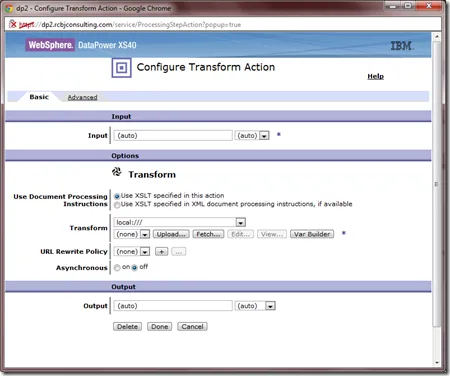Open the Var Builder button
This screenshot has width=450, height=376.
[x=312, y=234]
